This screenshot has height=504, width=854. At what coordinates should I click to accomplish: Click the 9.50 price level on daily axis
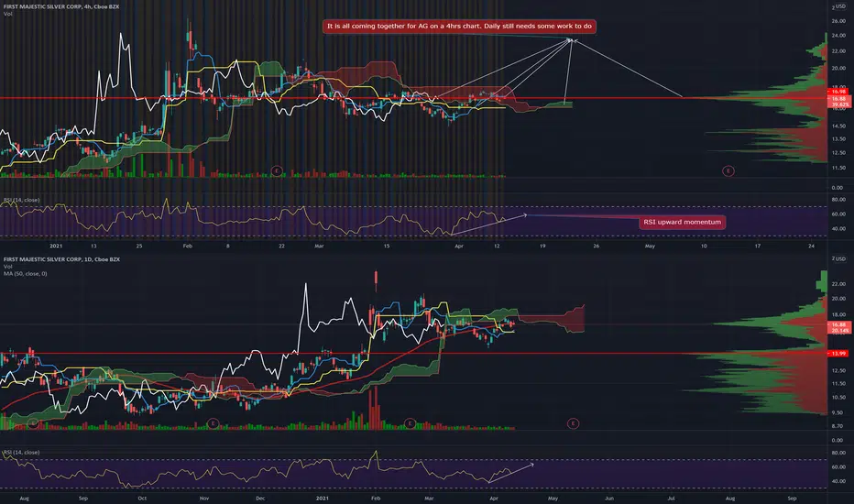pos(838,412)
